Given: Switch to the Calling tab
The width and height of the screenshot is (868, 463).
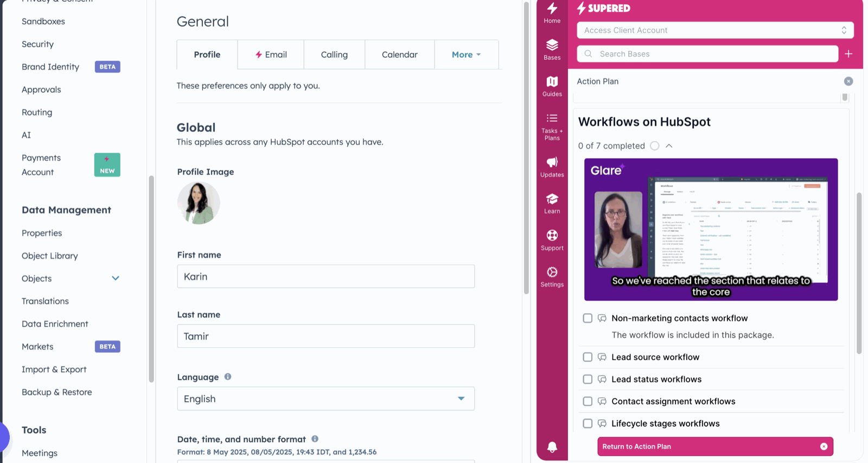Looking at the screenshot, I should pyautogui.click(x=334, y=54).
